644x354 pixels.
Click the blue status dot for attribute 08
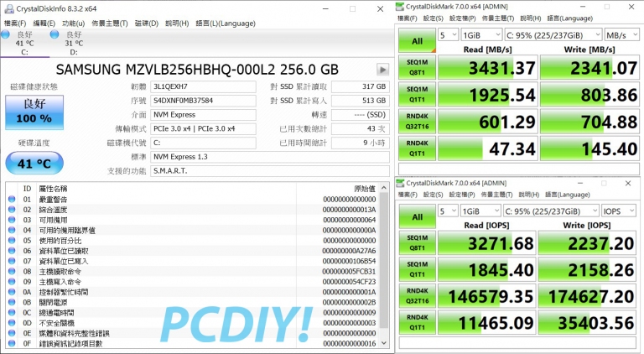12,271
